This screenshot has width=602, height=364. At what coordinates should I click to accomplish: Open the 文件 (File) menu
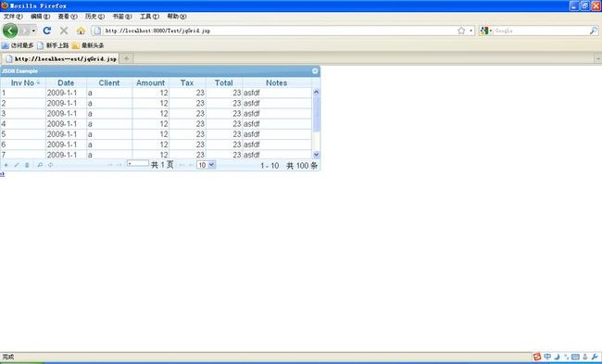coord(13,17)
